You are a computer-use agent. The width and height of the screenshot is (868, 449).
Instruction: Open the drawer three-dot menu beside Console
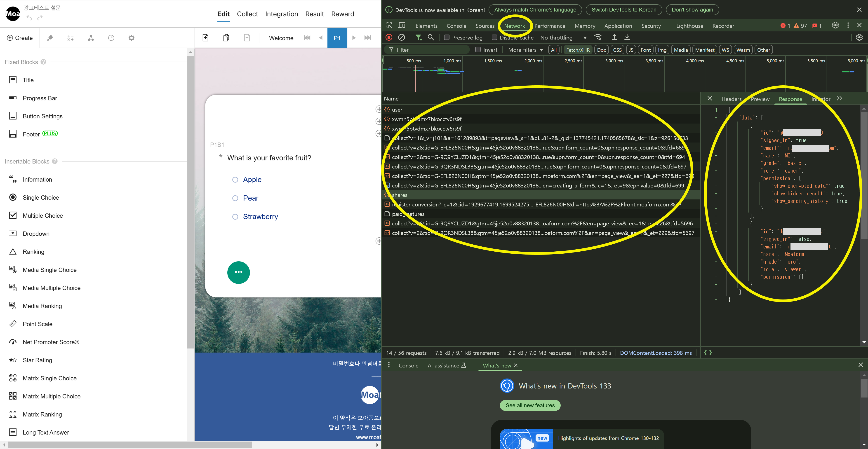[x=389, y=365]
